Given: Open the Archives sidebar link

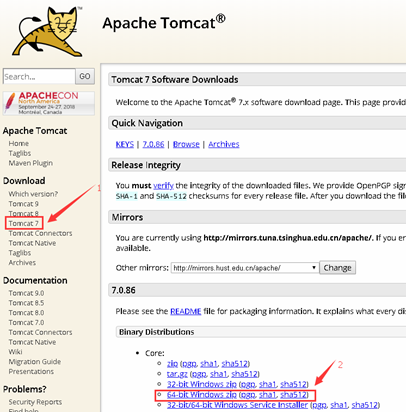Looking at the screenshot, I should coord(22,262).
